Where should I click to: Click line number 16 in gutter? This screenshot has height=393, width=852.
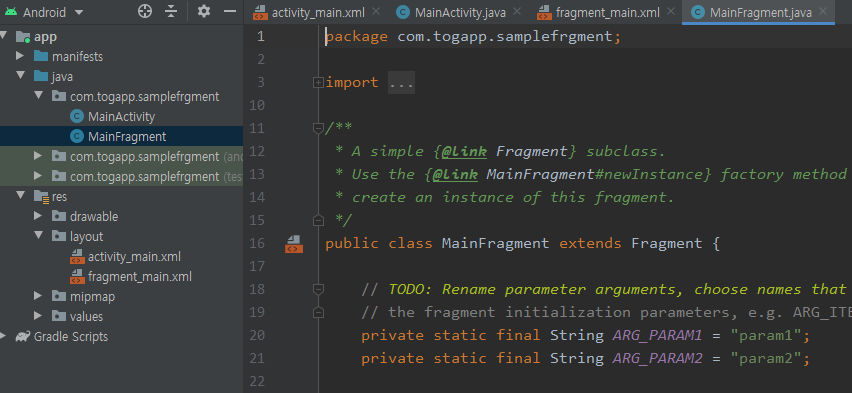pyautogui.click(x=257, y=243)
